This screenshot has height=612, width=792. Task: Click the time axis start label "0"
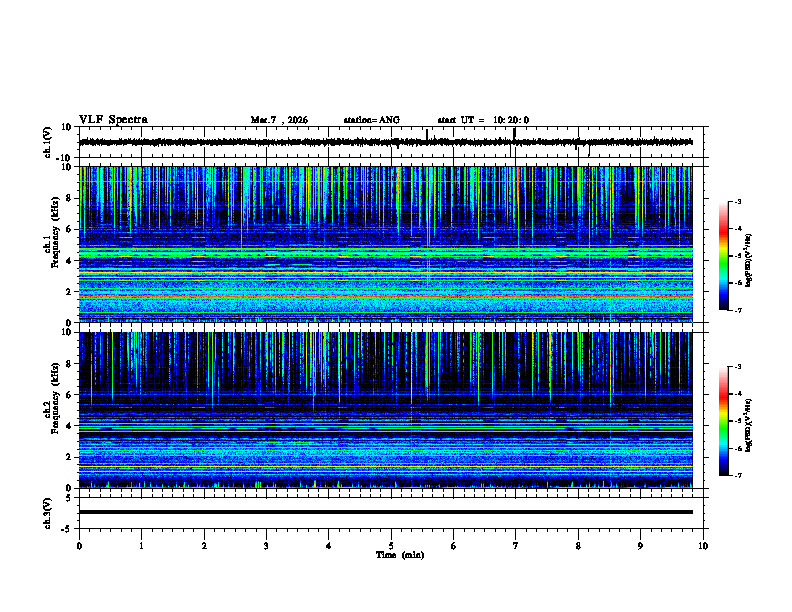(x=79, y=546)
